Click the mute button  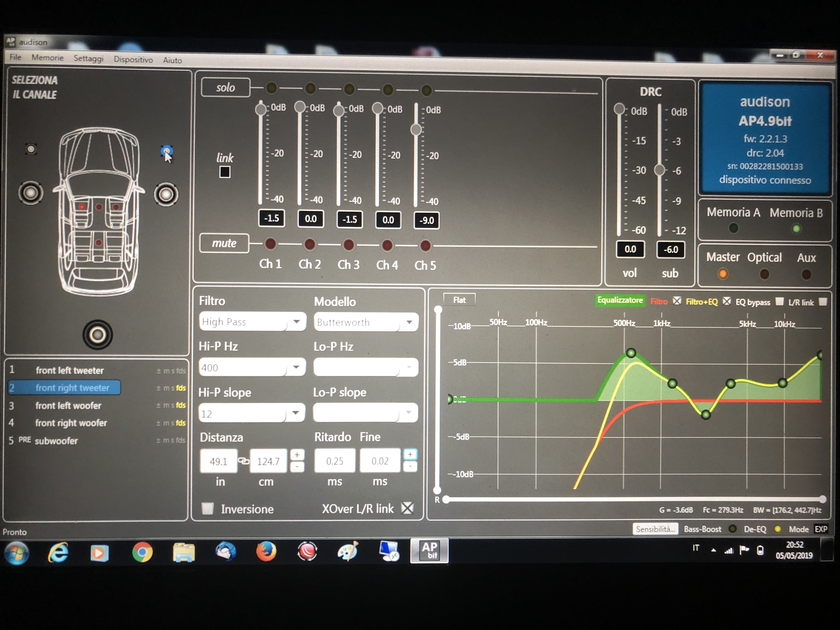[x=224, y=243]
